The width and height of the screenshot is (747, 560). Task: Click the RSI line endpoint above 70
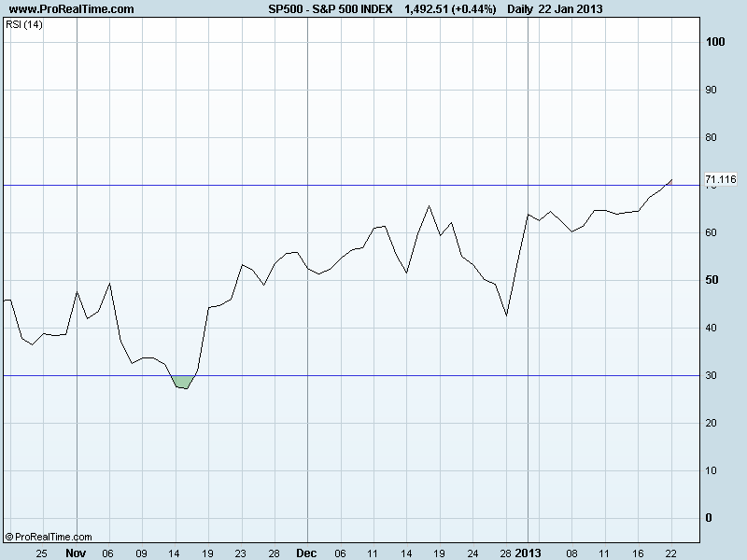(x=671, y=180)
